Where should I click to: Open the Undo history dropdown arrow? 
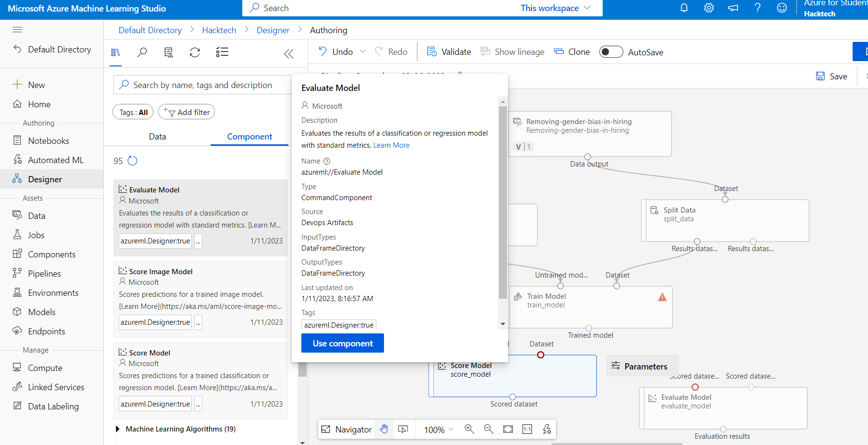[363, 52]
